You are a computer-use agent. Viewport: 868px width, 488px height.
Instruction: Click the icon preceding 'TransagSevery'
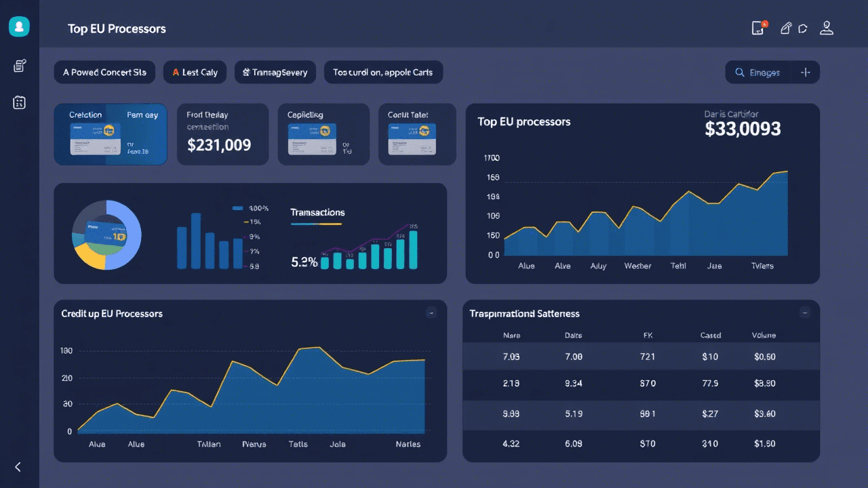click(246, 72)
